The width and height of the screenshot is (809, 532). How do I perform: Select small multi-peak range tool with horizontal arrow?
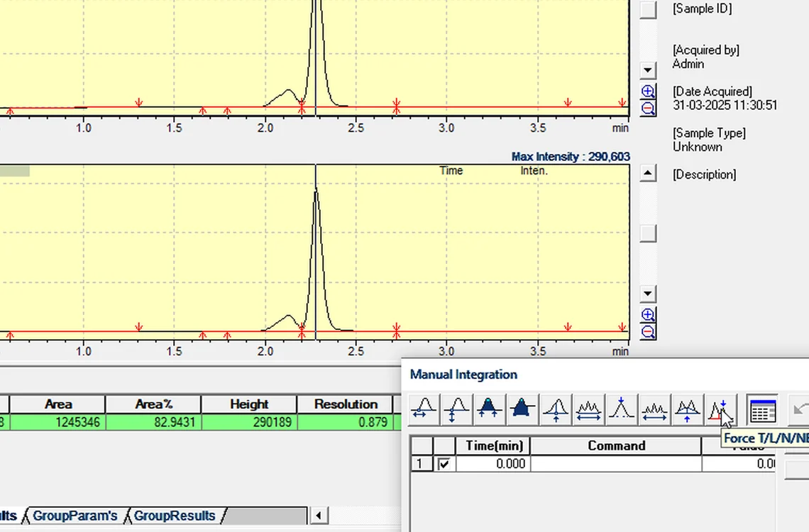(654, 410)
